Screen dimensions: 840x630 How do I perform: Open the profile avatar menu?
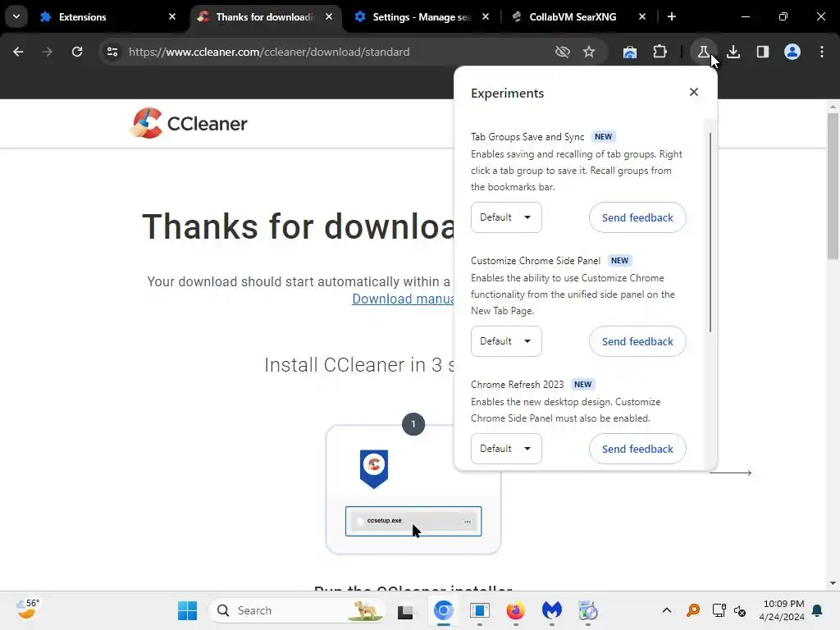coord(792,52)
